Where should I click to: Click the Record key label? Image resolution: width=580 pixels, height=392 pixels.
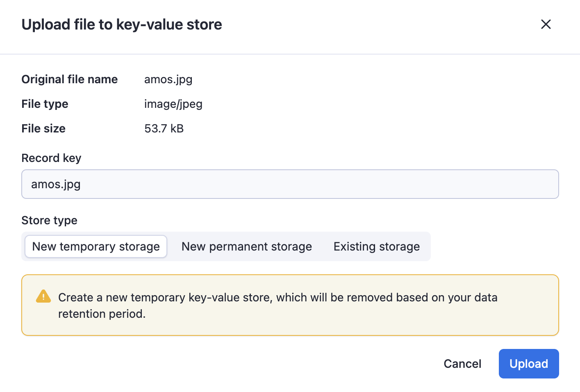click(51, 158)
